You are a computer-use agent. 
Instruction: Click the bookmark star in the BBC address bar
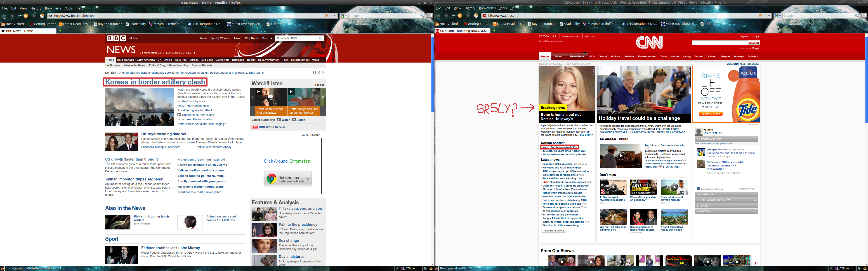331,16
